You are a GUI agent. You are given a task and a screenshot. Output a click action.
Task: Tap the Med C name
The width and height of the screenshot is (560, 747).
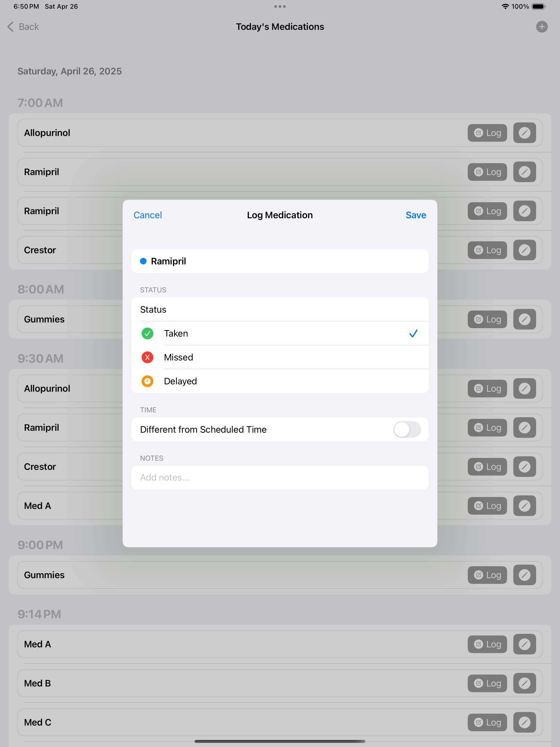tap(38, 722)
